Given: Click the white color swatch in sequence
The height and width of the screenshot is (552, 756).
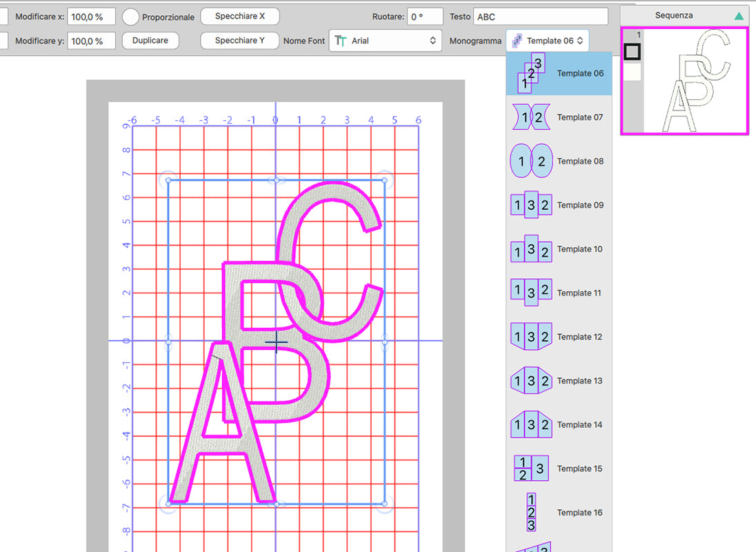Looking at the screenshot, I should (632, 72).
